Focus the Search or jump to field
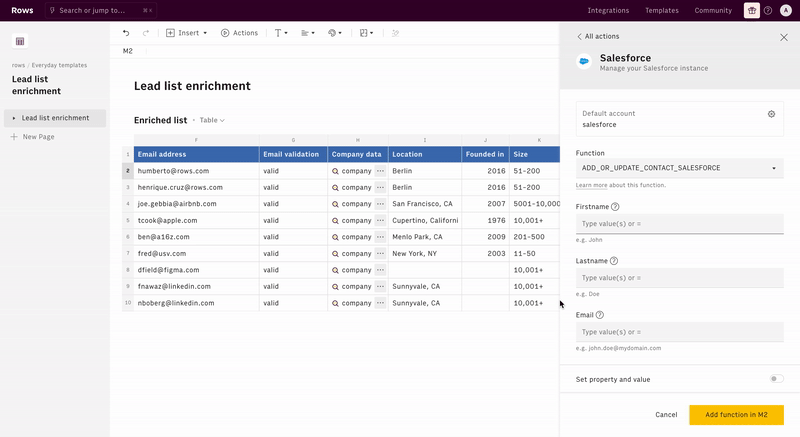 coord(101,10)
